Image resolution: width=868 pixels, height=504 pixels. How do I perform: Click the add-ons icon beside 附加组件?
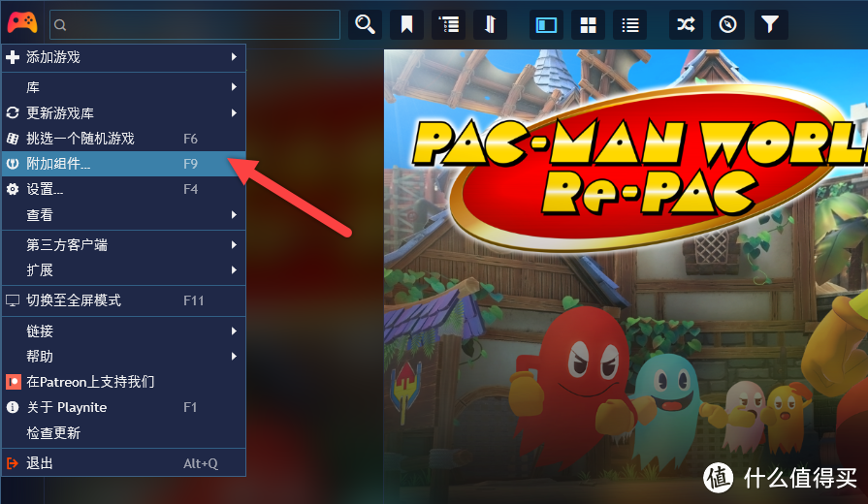pos(13,164)
